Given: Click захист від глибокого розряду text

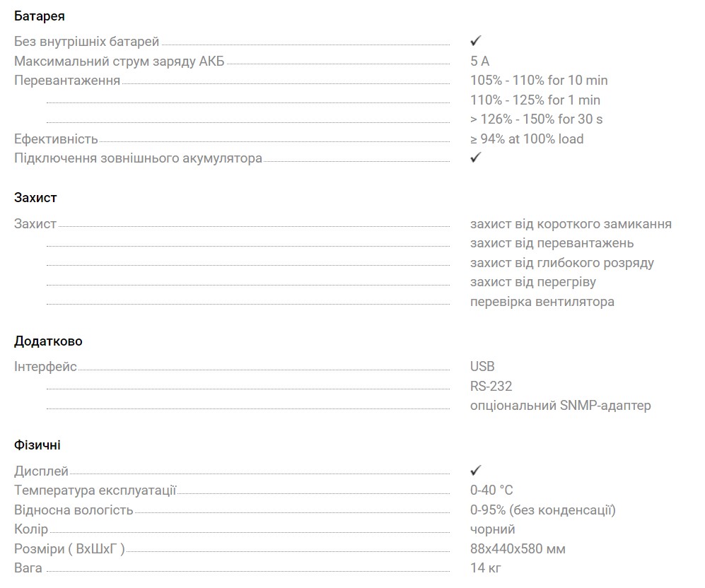Looking at the screenshot, I should pos(561,263).
